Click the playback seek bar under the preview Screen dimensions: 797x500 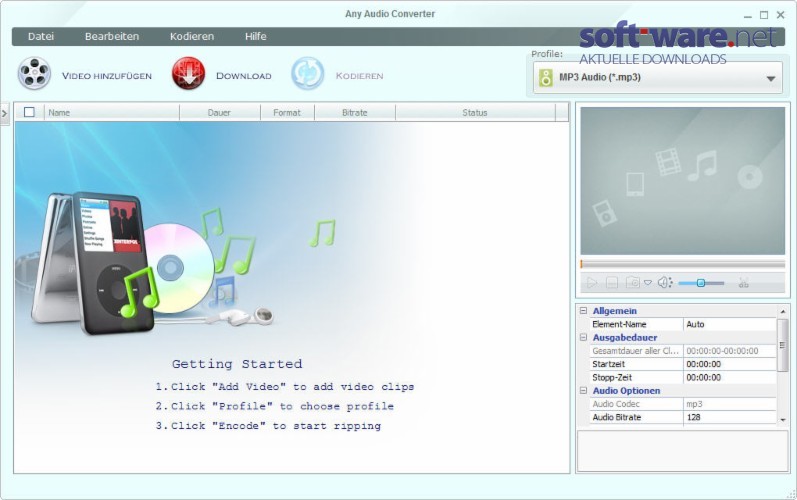tap(683, 264)
